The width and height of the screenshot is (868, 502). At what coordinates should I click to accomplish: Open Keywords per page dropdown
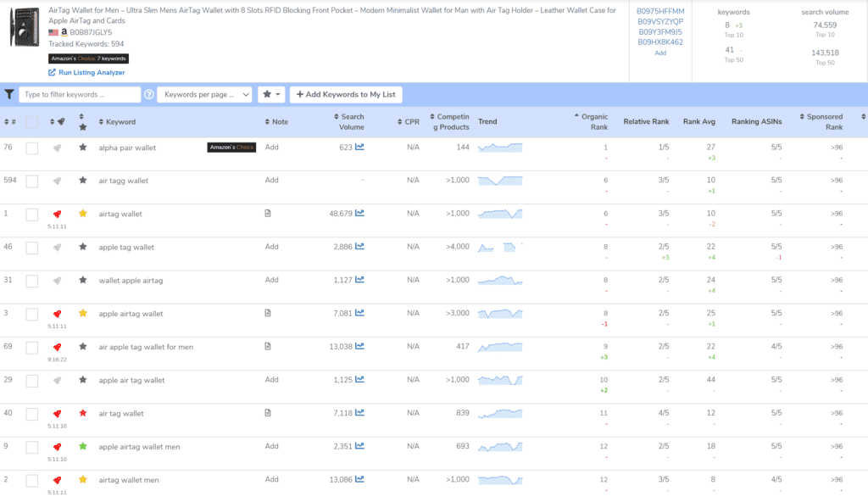click(205, 94)
